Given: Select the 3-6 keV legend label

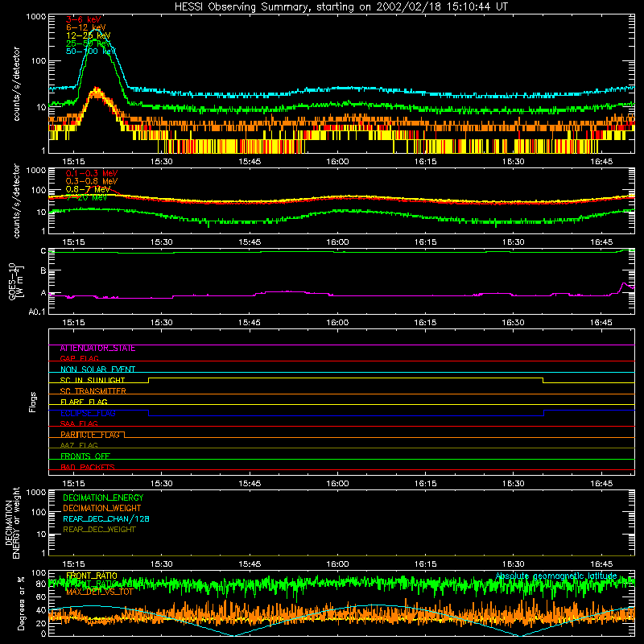Looking at the screenshot, I should tap(83, 19).
